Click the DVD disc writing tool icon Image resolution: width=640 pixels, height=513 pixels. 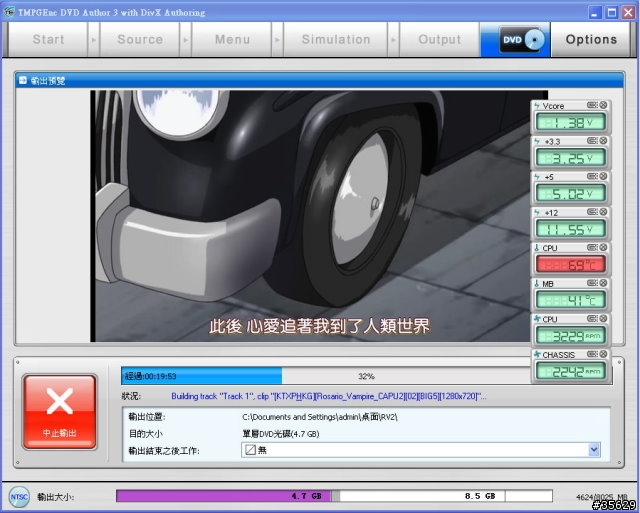(521, 40)
